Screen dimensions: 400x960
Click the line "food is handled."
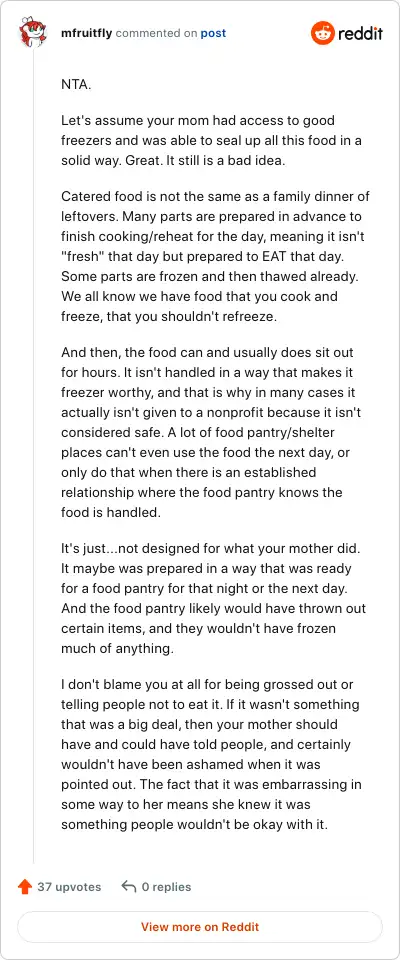point(111,512)
